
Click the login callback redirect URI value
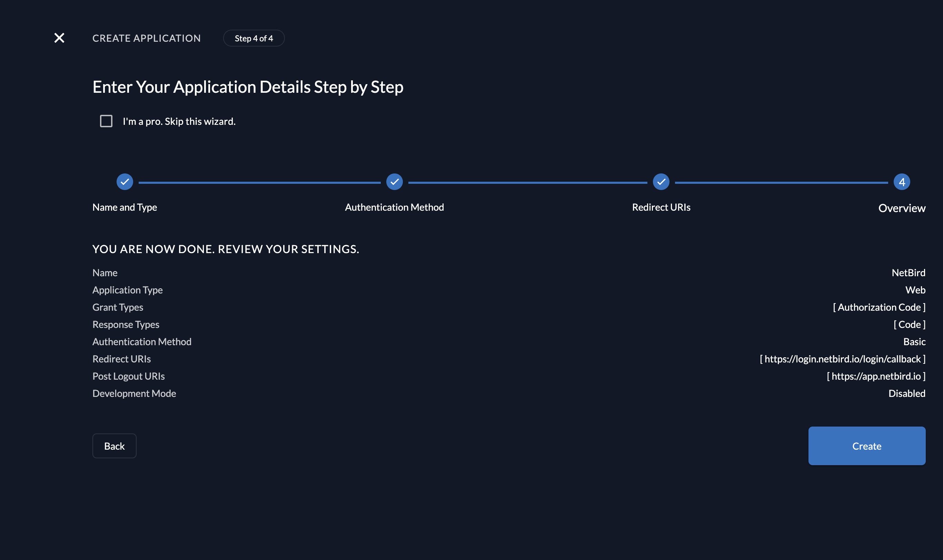click(842, 359)
